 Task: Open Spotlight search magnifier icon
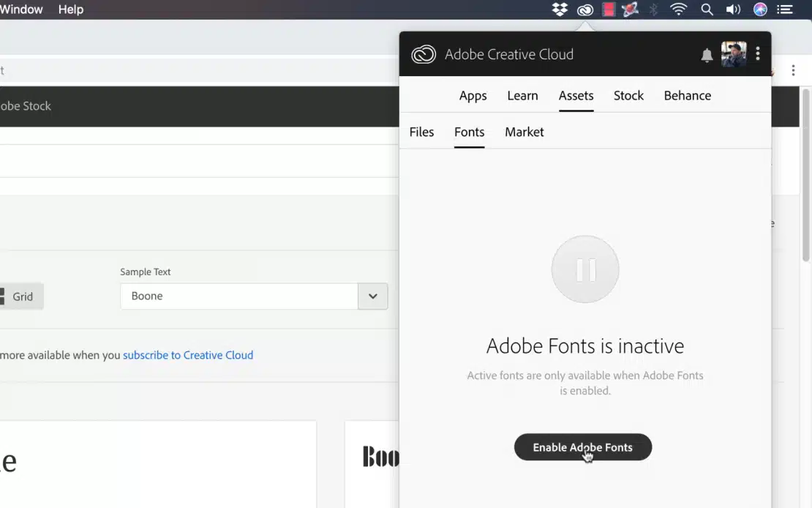(707, 10)
